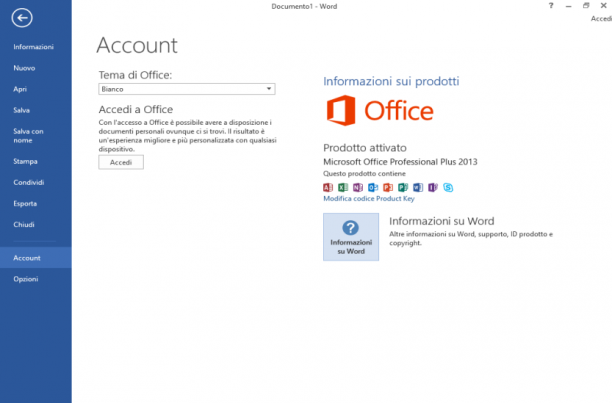Image resolution: width=612 pixels, height=403 pixels.
Task: Click the question mark help icon in title bar
Action: click(551, 5)
